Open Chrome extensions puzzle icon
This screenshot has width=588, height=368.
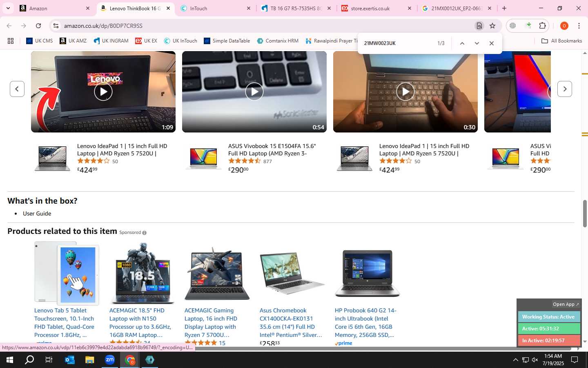[x=542, y=26]
